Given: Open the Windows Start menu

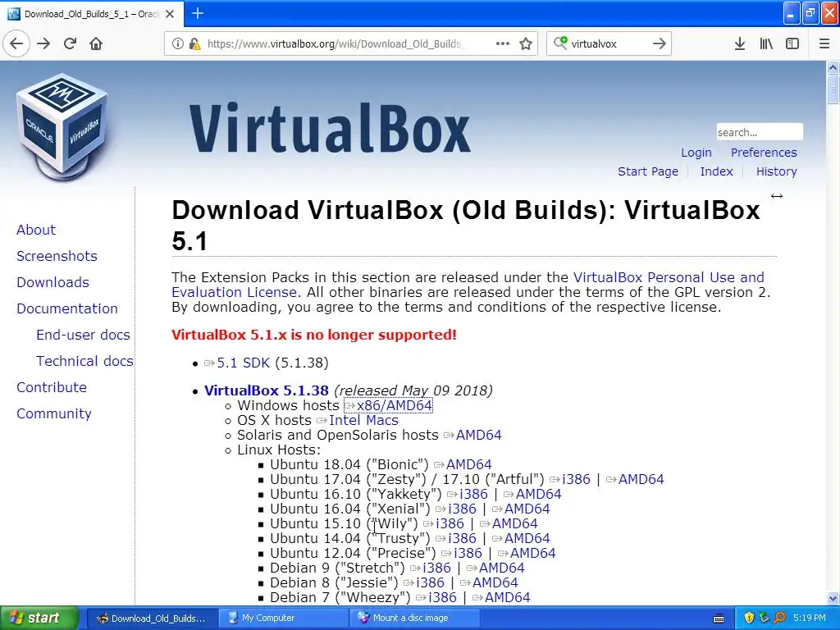Looking at the screenshot, I should [39, 618].
